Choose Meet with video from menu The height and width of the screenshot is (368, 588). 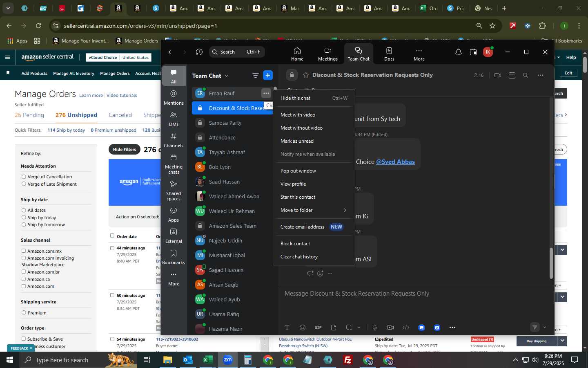tap(313, 115)
